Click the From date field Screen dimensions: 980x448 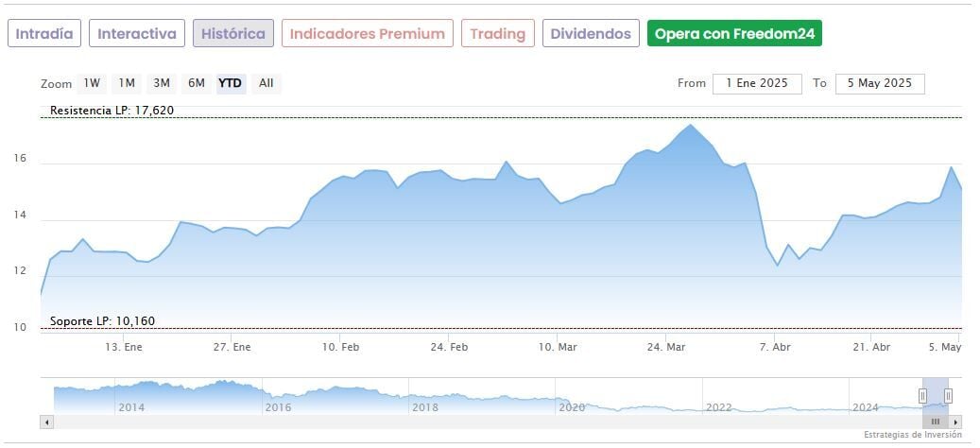(757, 83)
